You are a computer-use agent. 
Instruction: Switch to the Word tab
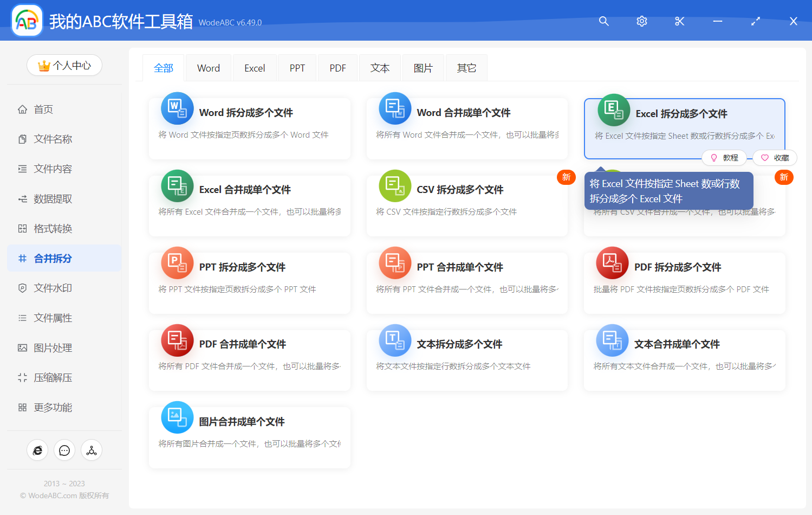[x=208, y=67]
